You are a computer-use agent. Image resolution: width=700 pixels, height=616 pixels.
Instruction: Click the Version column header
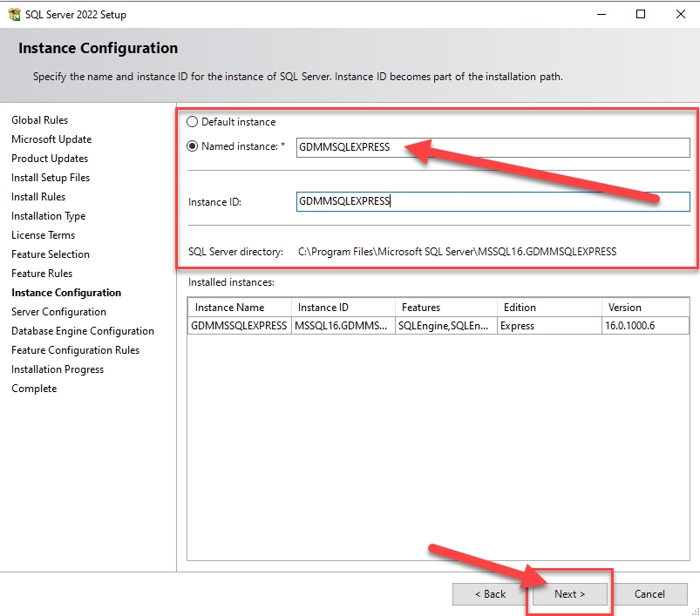click(x=646, y=308)
